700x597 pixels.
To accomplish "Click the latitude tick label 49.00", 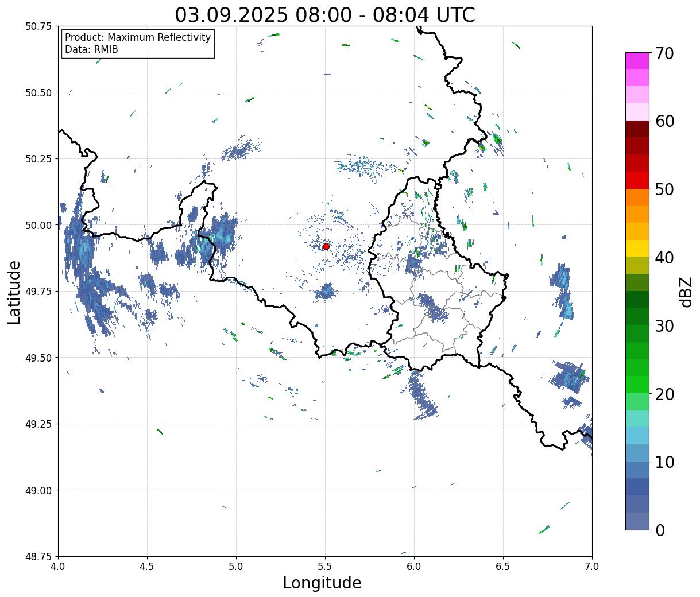I will coord(38,490).
